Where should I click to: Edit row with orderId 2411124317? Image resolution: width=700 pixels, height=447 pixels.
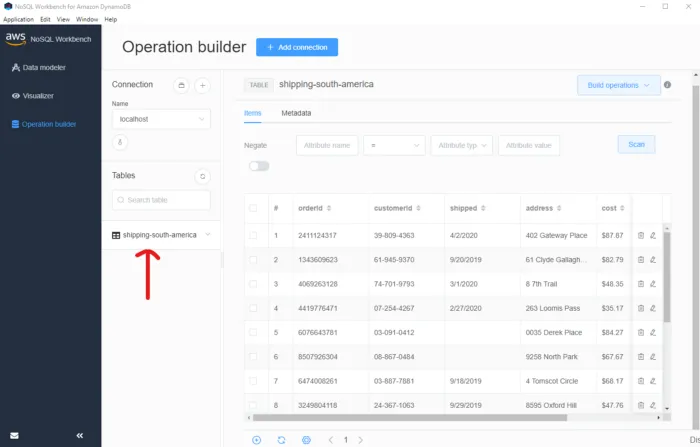pyautogui.click(x=653, y=235)
